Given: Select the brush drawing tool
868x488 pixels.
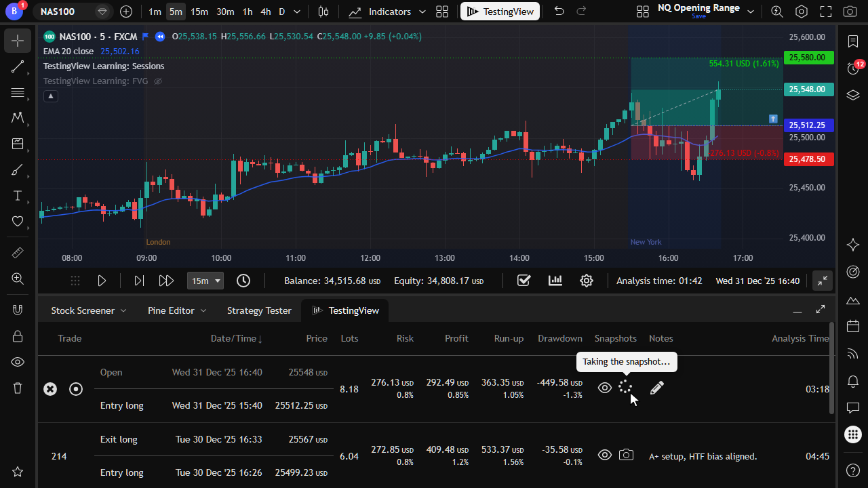Looking at the screenshot, I should tap(18, 169).
